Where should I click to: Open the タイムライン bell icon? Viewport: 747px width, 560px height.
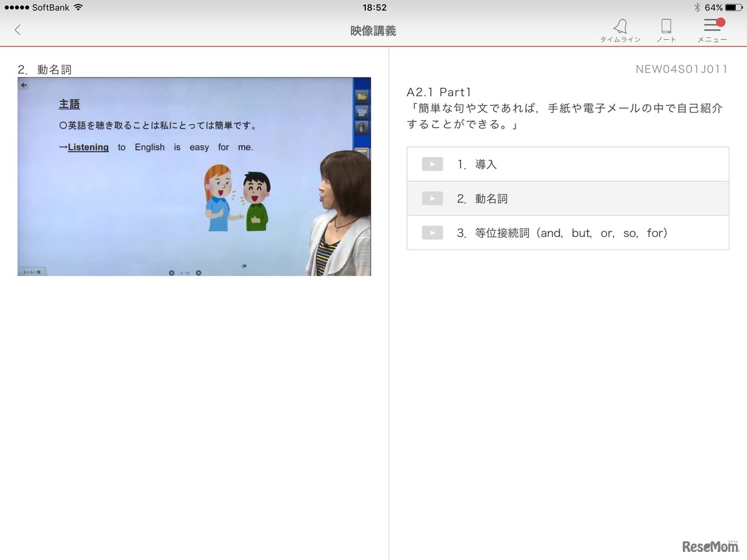coord(620,26)
